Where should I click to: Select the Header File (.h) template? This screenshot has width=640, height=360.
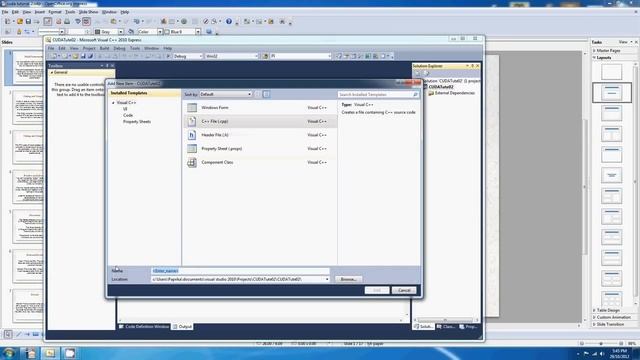click(260, 135)
